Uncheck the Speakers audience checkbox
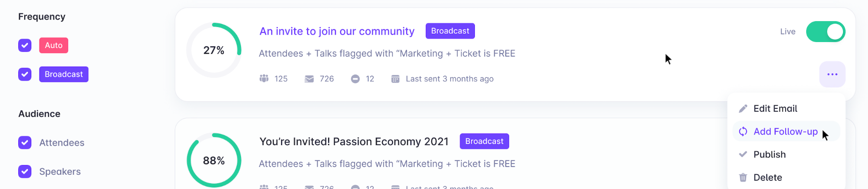Screen dimensions: 868x189 (25, 171)
